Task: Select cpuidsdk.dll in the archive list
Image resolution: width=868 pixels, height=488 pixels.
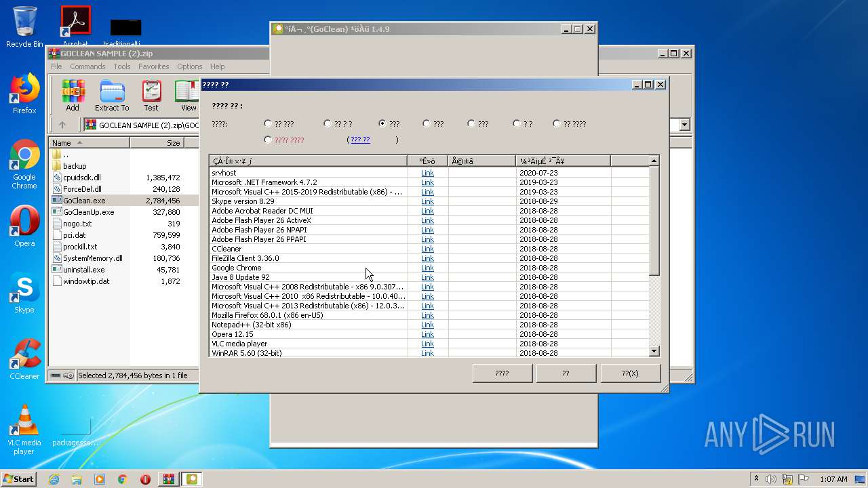Action: [82, 178]
